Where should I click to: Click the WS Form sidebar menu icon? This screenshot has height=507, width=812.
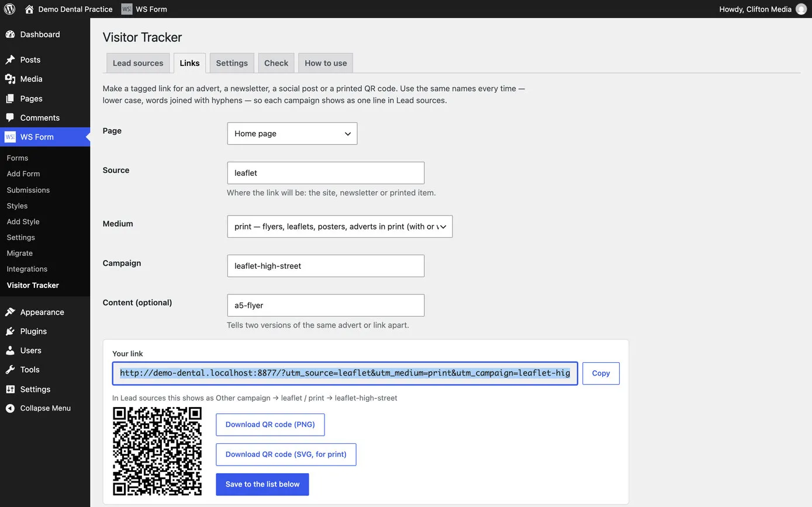(10, 137)
